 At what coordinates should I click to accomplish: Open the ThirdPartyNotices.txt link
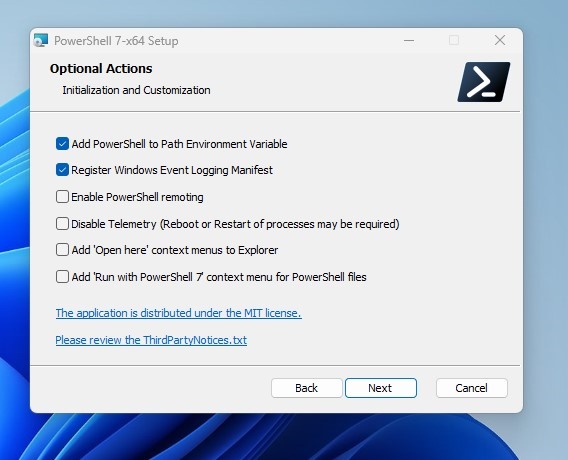coord(151,340)
